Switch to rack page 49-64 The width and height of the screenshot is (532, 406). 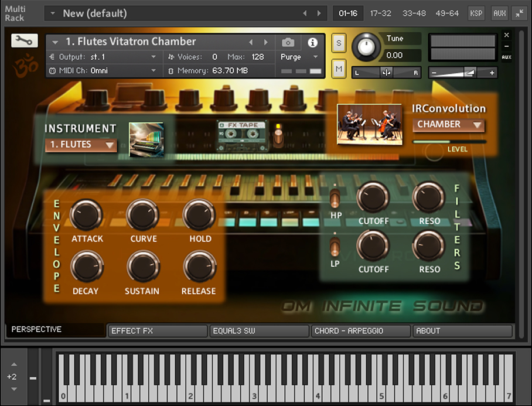point(447,13)
